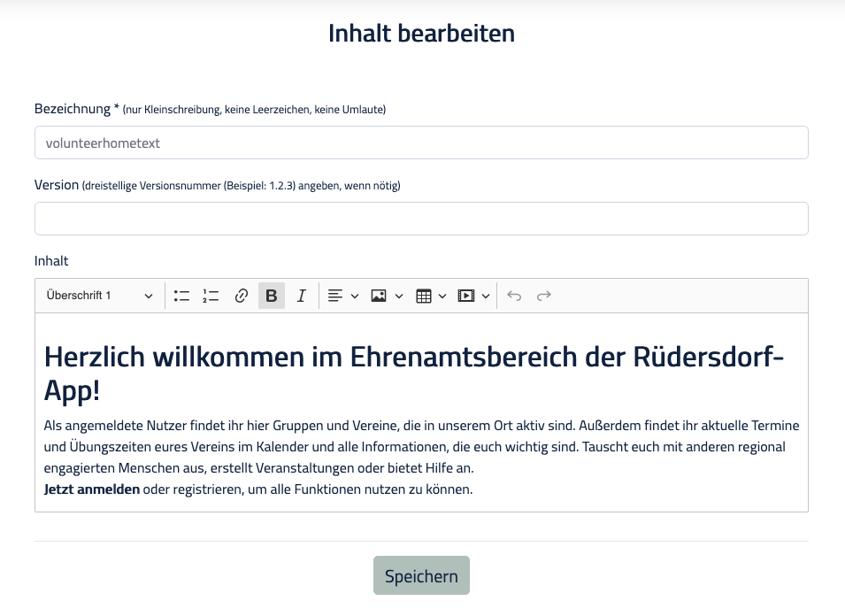Click the insert image icon
This screenshot has width=845, height=616.
coord(379,296)
